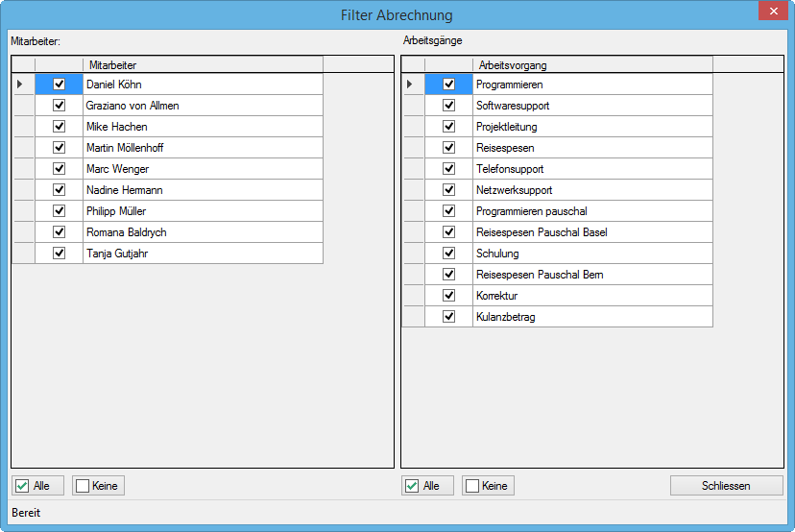Uncheck the Kulanzbetrag checkbox
Image resolution: width=795 pixels, height=532 pixels.
pyautogui.click(x=448, y=317)
